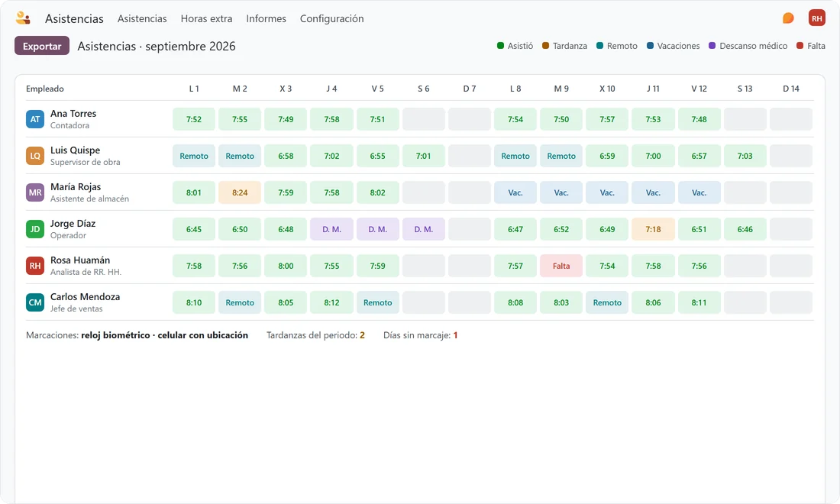Click Ana Torres's AT avatar
This screenshot has height=504, width=840.
tap(35, 119)
